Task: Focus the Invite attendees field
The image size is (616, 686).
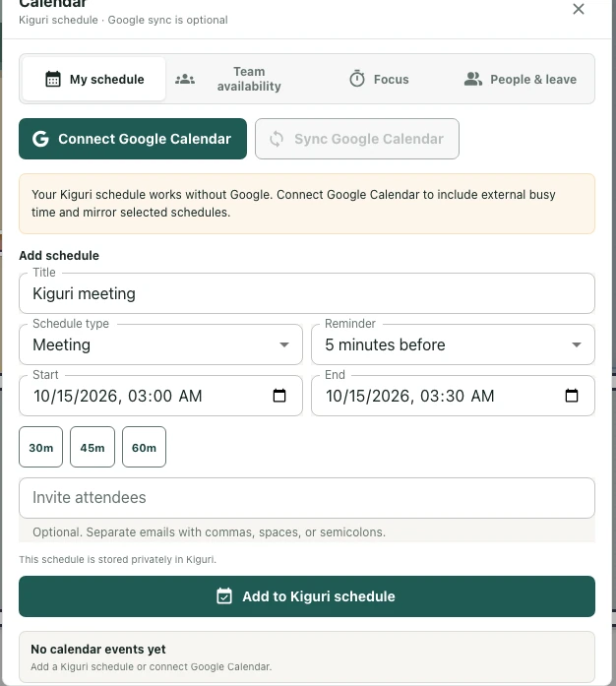Action: (x=307, y=498)
